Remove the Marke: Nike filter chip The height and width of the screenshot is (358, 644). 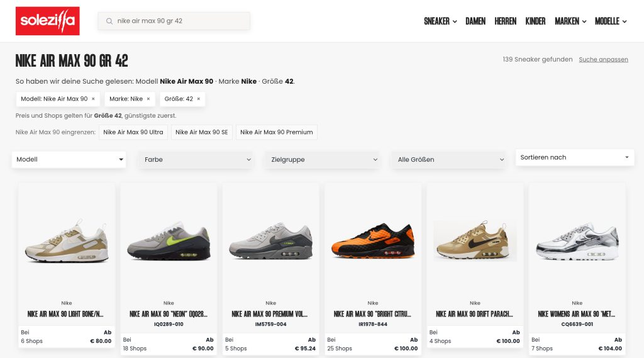(x=148, y=99)
